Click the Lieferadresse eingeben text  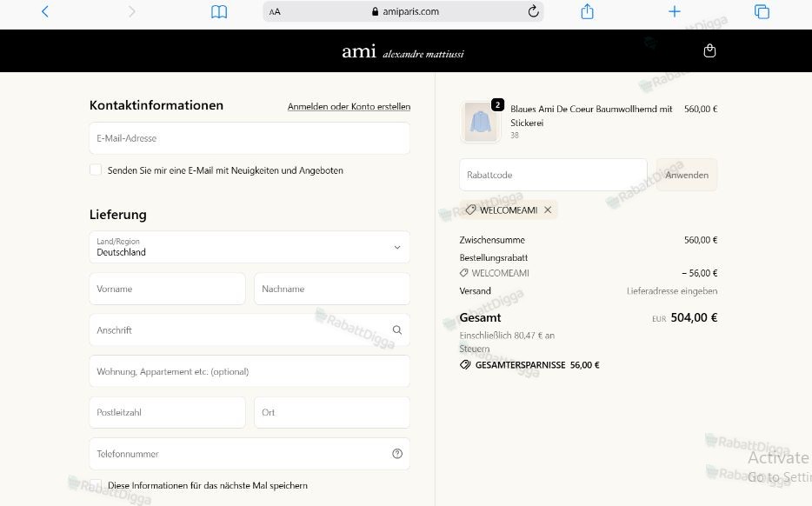(x=672, y=291)
